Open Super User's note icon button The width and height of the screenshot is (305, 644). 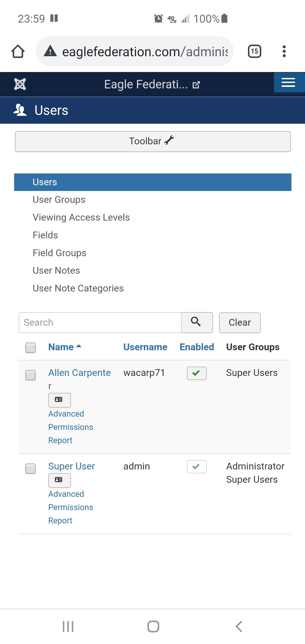coord(59,480)
